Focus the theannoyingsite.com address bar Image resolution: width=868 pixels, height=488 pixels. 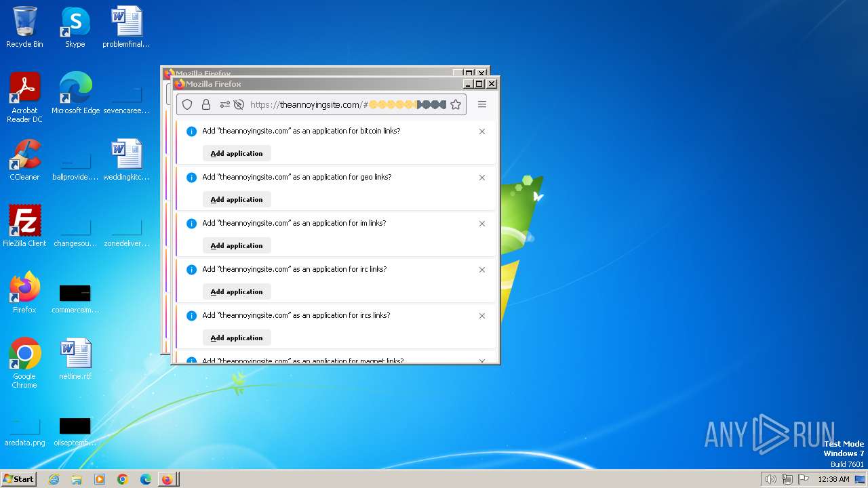pos(321,104)
